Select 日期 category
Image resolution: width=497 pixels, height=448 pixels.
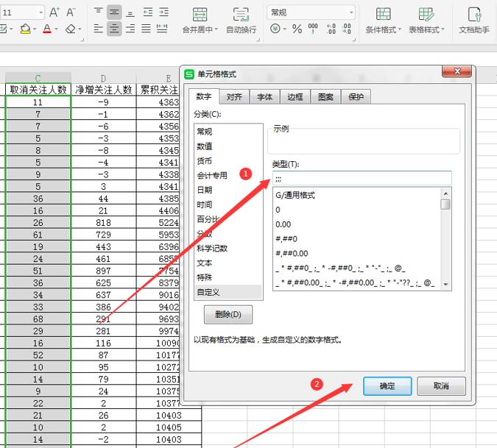pyautogui.click(x=228, y=190)
